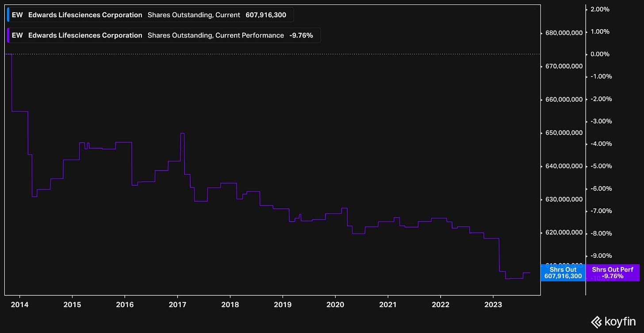Click the koyfin brand name text
The width and height of the screenshot is (644, 333).
620,322
